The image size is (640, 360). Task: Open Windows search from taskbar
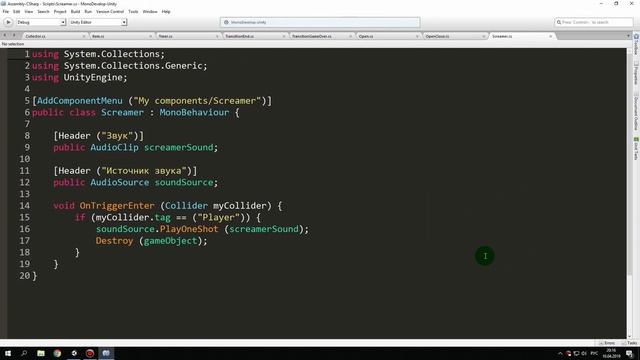[24, 353]
